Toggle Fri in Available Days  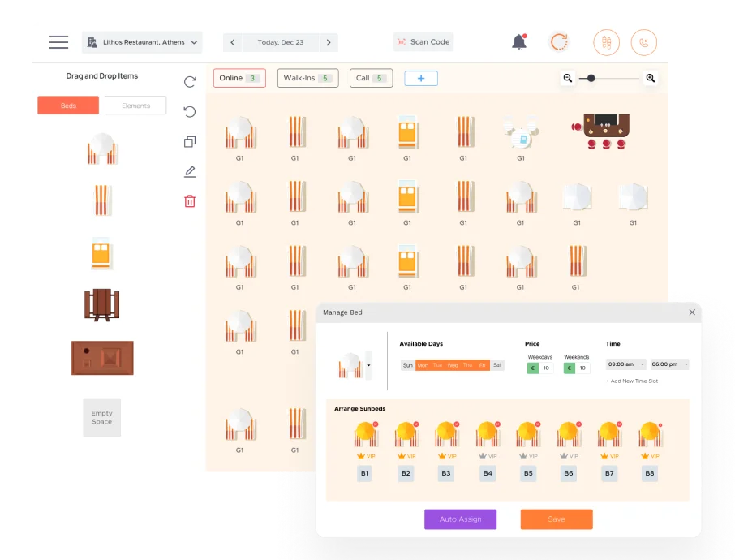tap(483, 365)
